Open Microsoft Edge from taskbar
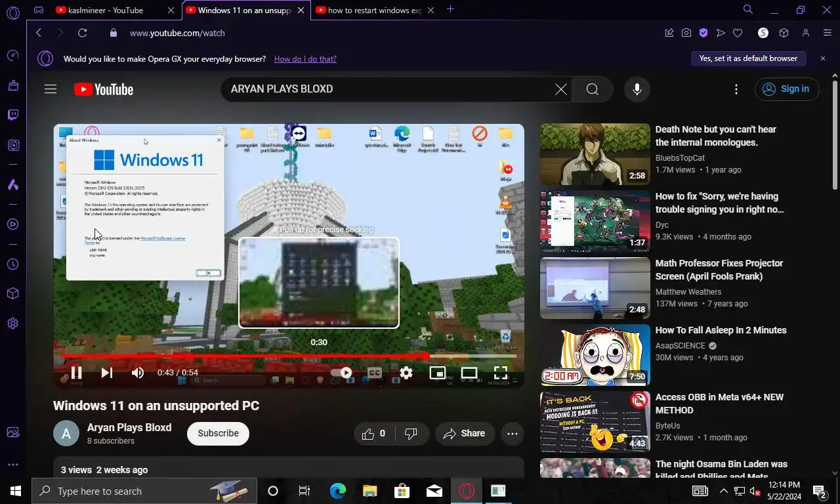Viewport: 840px width, 504px height. tap(337, 491)
